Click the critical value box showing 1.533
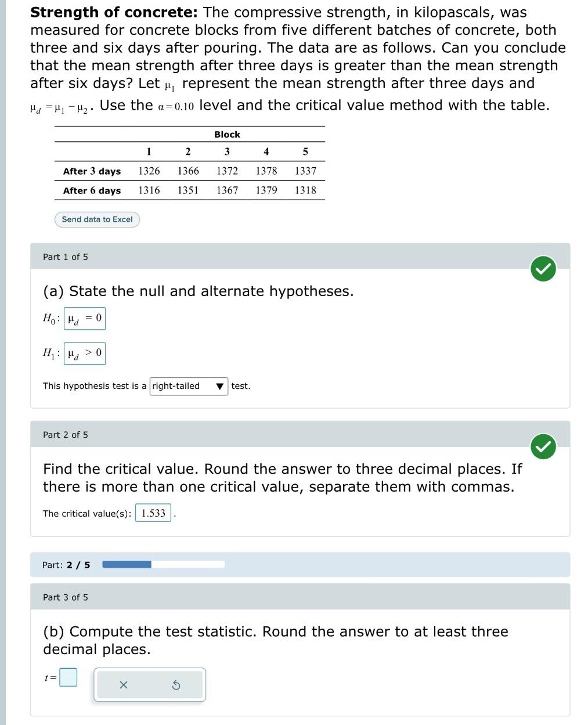 (153, 513)
